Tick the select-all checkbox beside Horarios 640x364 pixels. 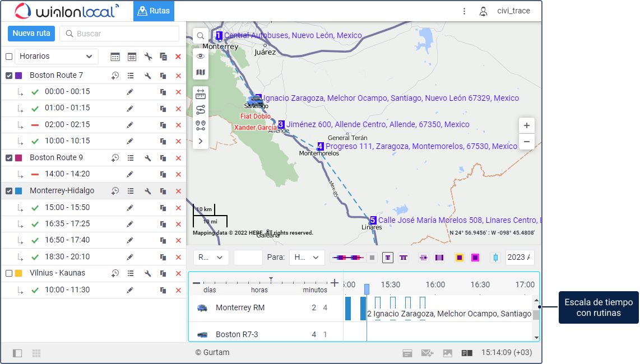point(9,57)
